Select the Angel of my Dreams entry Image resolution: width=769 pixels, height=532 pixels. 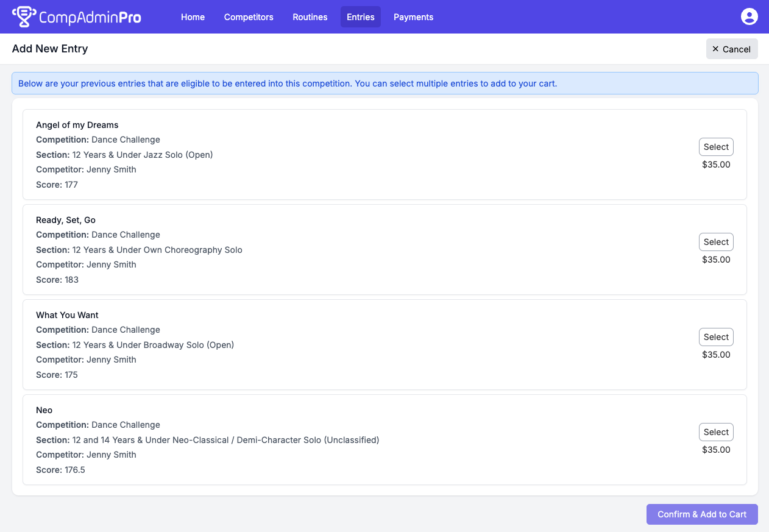[x=715, y=147]
